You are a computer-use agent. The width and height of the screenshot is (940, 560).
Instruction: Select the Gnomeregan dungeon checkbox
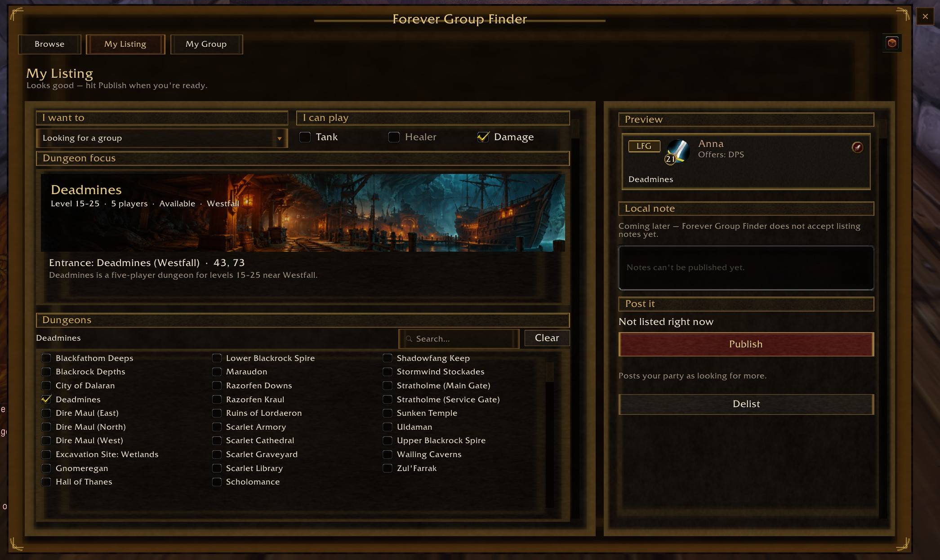[46, 468]
